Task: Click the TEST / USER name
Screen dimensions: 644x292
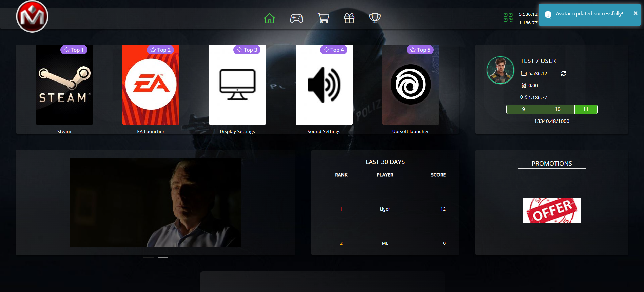Action: pyautogui.click(x=538, y=61)
